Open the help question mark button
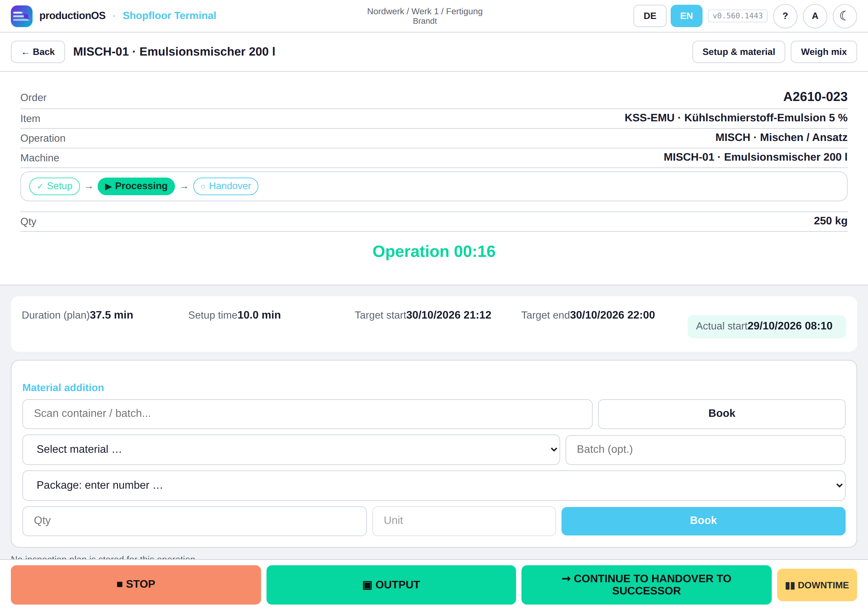The width and height of the screenshot is (868, 610). [785, 16]
